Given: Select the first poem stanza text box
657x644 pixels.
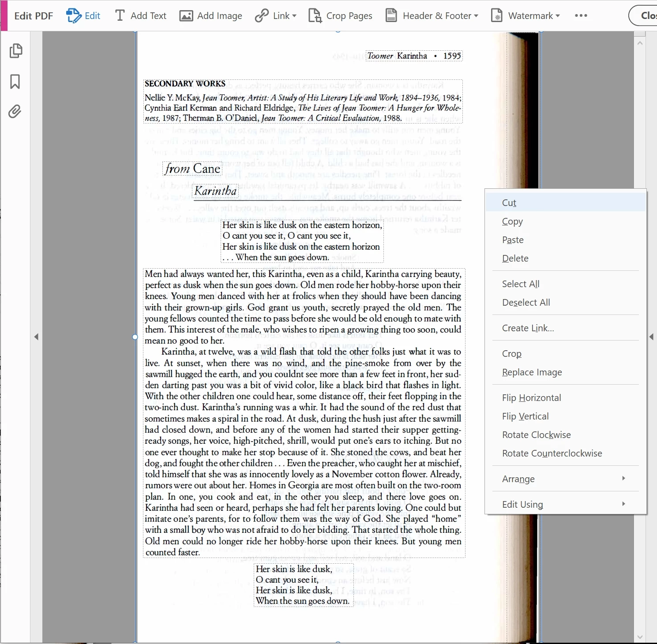Looking at the screenshot, I should pos(302,241).
